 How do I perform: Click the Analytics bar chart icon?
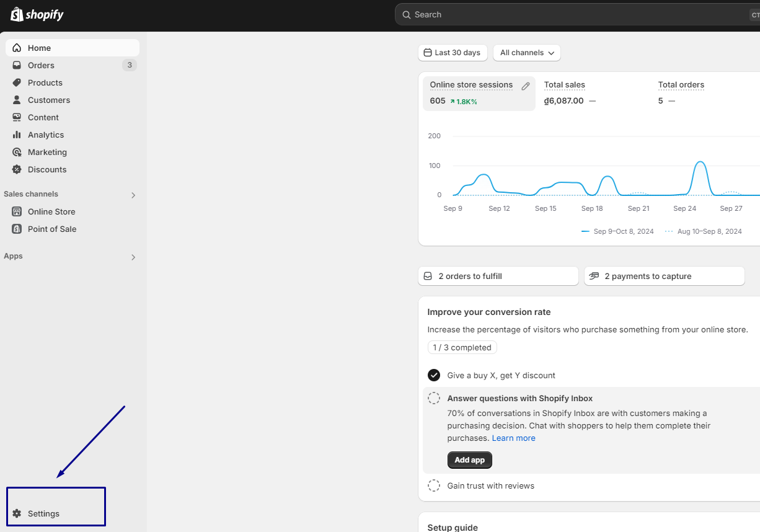pos(17,135)
